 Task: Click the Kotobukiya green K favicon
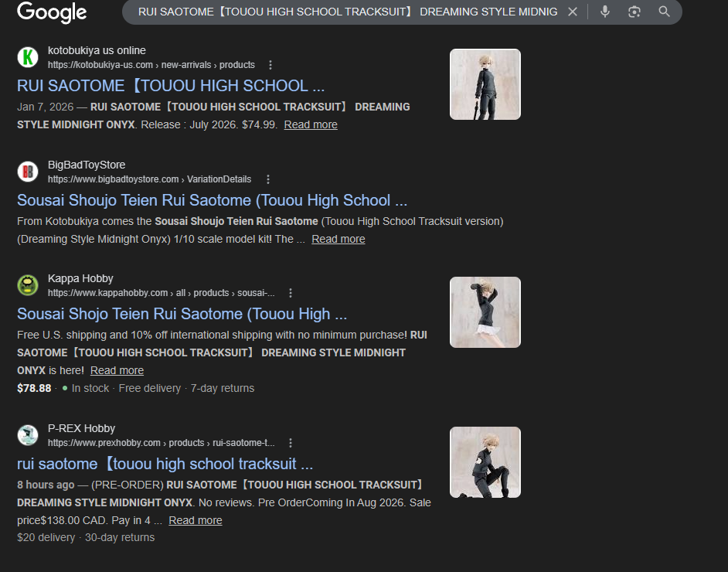(x=28, y=57)
